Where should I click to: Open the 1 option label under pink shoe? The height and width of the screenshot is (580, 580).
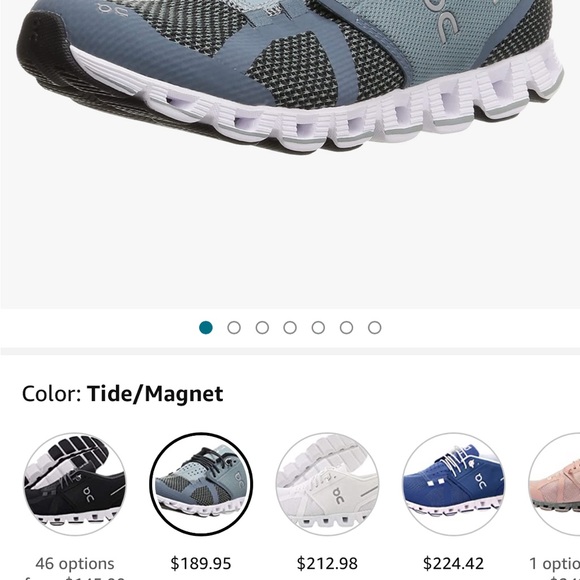[554, 564]
